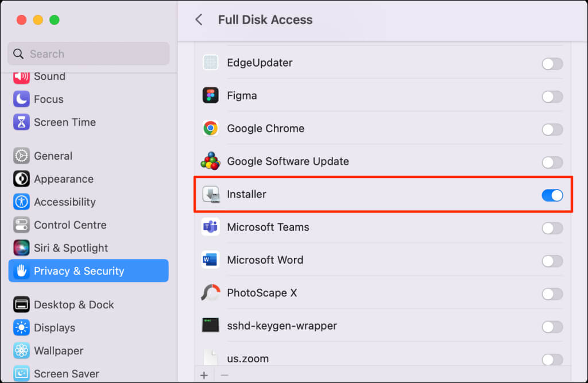
Task: Click the Siri & Spotlight icon
Action: click(21, 248)
